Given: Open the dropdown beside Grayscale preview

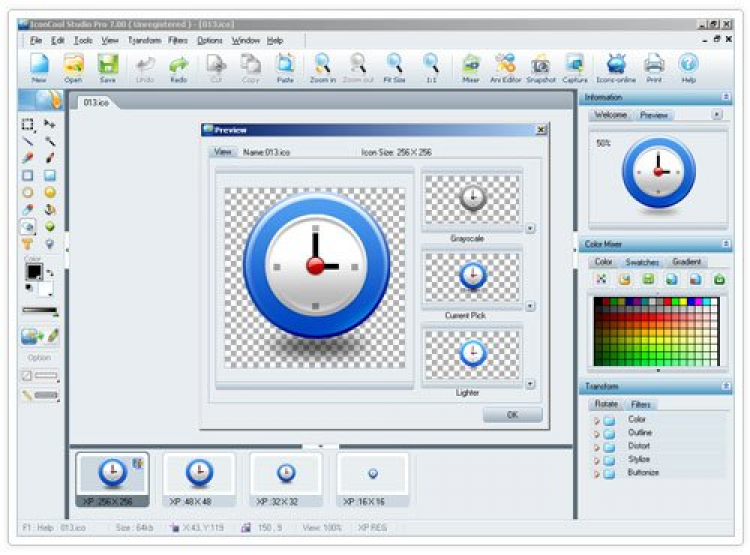Looking at the screenshot, I should point(530,229).
